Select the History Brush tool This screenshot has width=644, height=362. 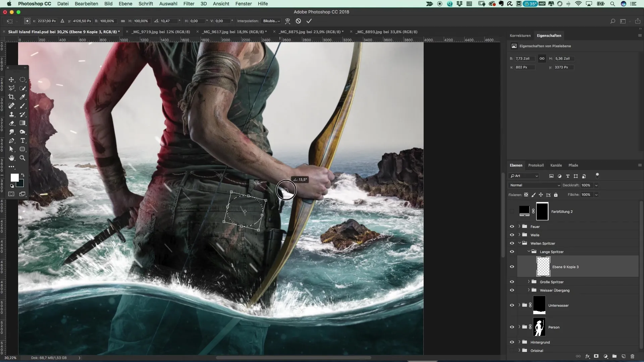(22, 114)
